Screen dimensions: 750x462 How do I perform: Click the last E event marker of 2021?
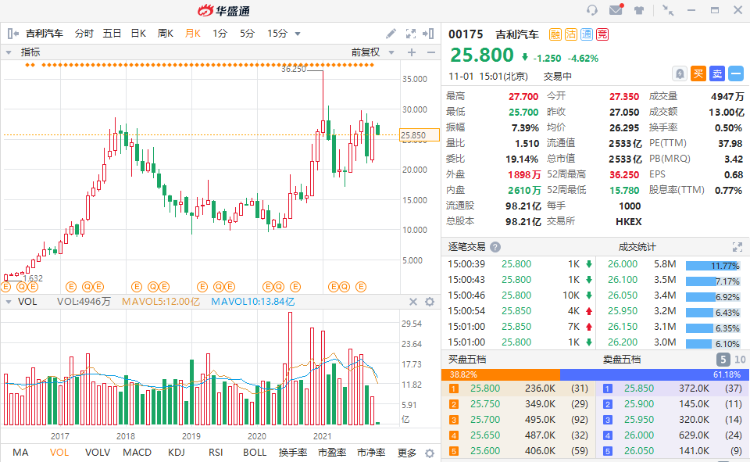coord(361,286)
